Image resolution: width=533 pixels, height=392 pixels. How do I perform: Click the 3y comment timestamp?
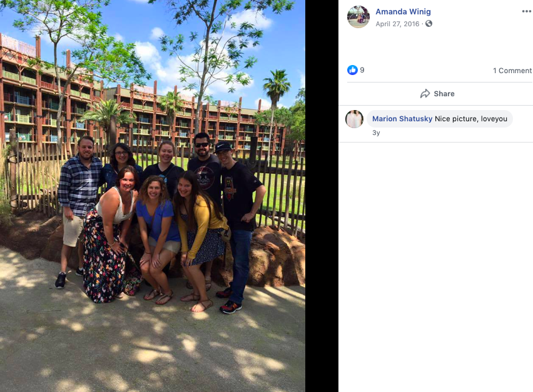tap(376, 133)
